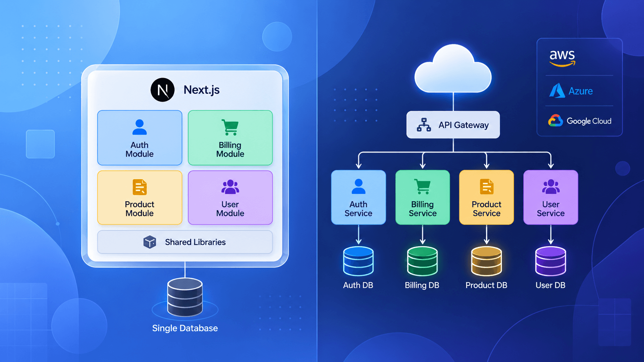Click the Billing DB label
Screen dimensions: 644x362
(x=422, y=285)
